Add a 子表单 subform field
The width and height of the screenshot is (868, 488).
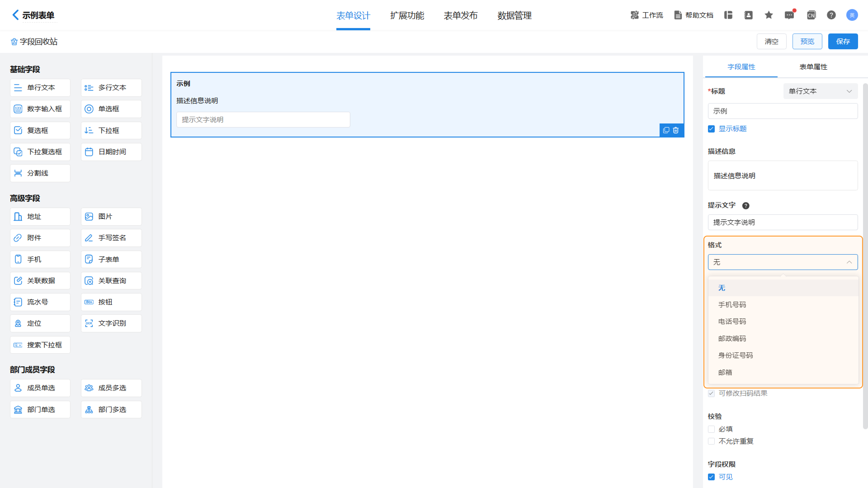click(x=111, y=260)
